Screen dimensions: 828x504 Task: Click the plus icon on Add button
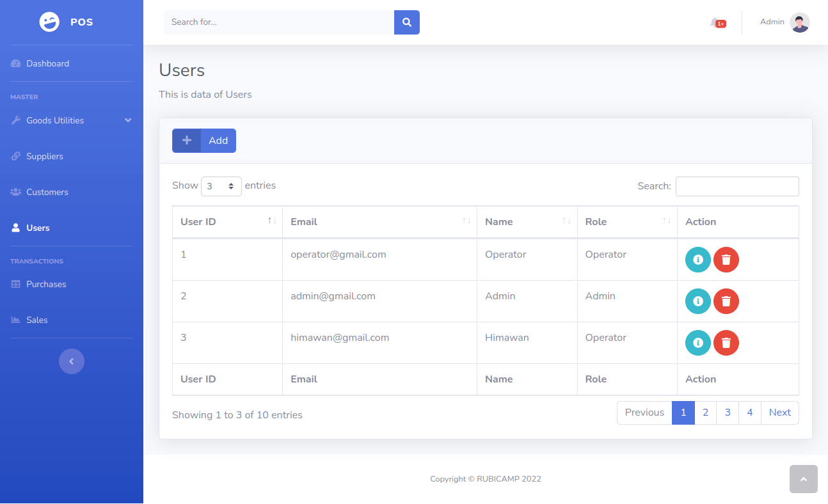[187, 141]
